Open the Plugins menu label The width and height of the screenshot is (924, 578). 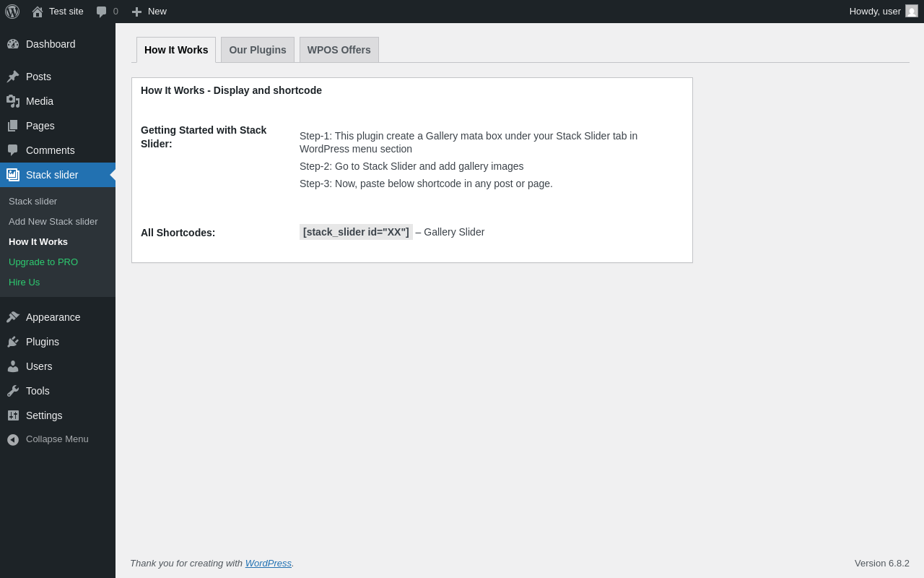(43, 342)
